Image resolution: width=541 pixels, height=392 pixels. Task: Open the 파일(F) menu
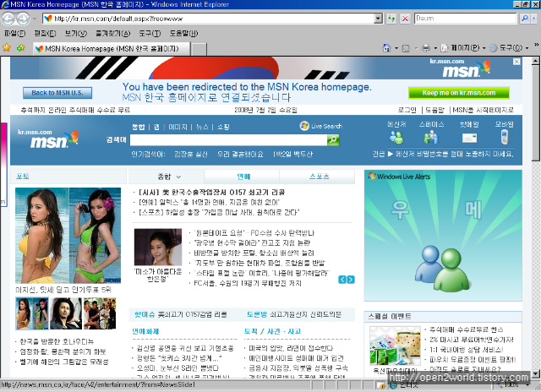[15, 34]
